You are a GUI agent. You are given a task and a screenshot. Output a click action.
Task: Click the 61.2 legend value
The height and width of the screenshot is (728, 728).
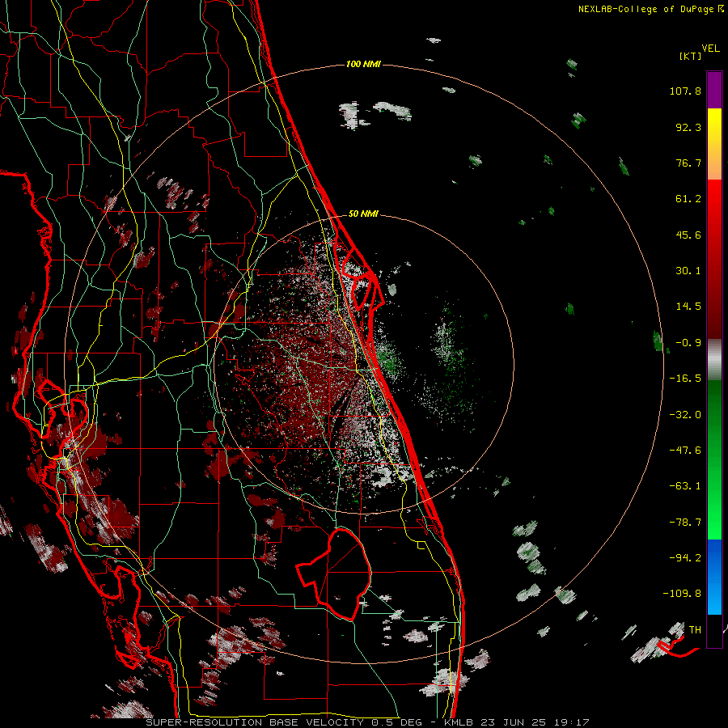click(688, 199)
